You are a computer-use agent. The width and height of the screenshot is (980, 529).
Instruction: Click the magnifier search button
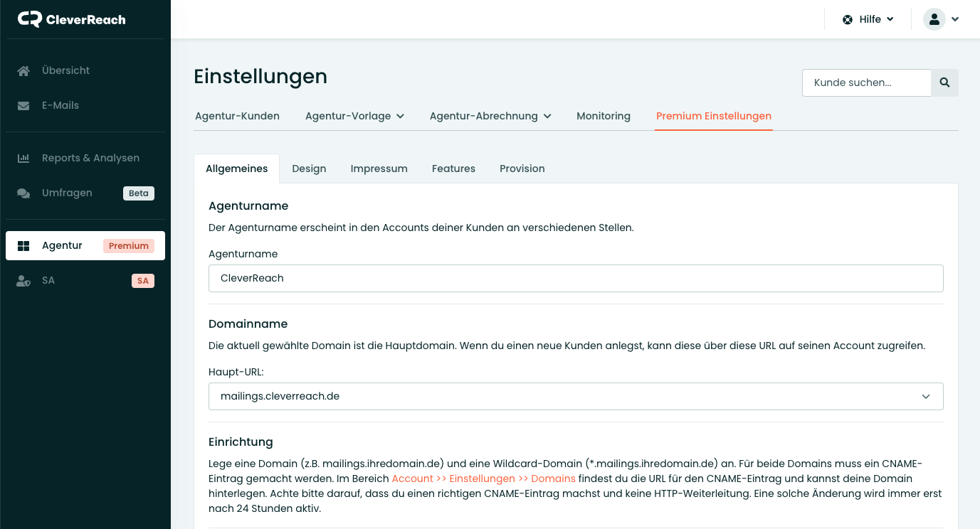click(945, 82)
